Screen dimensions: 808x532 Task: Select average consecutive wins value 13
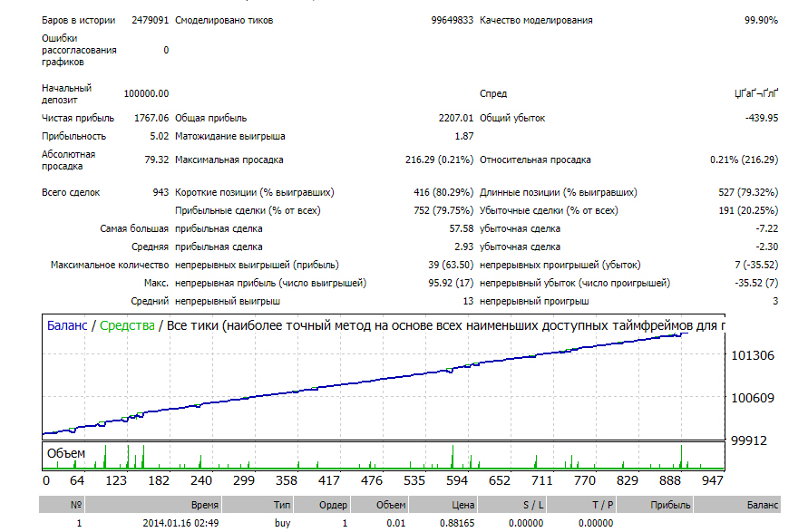point(468,301)
